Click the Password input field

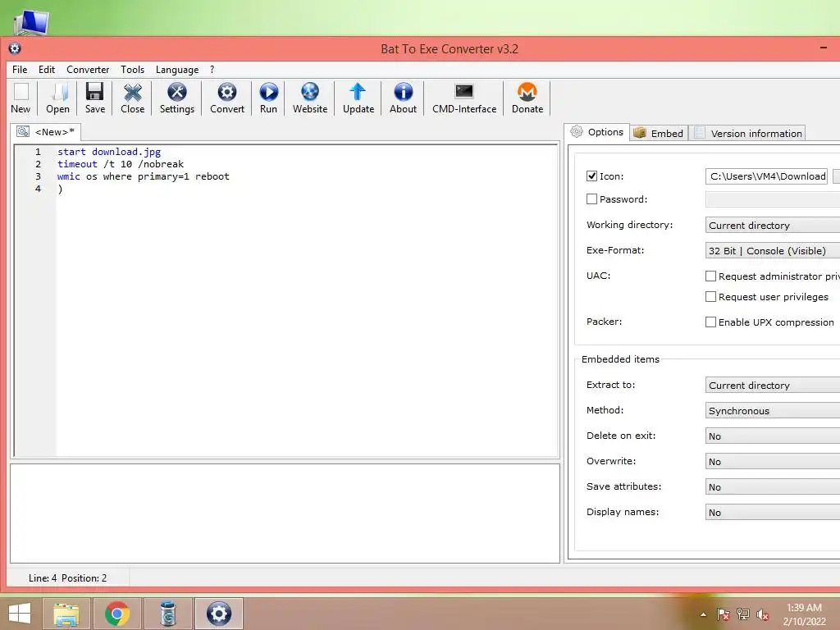773,199
